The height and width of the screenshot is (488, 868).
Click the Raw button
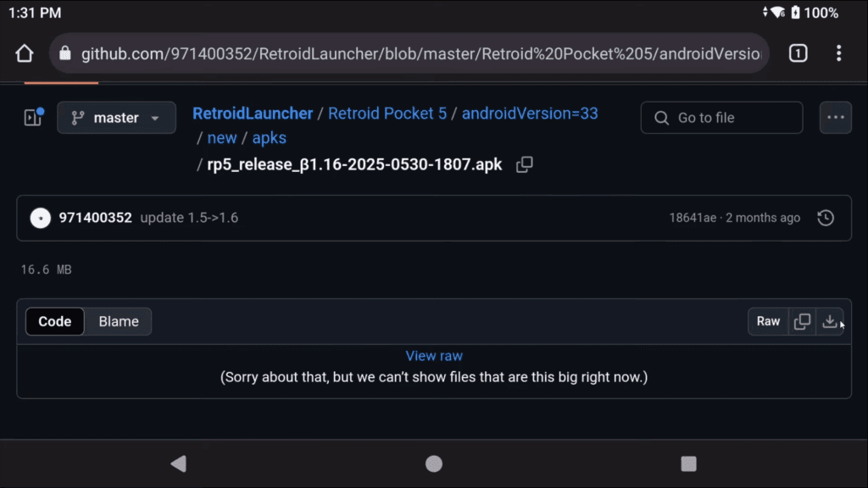pos(768,321)
